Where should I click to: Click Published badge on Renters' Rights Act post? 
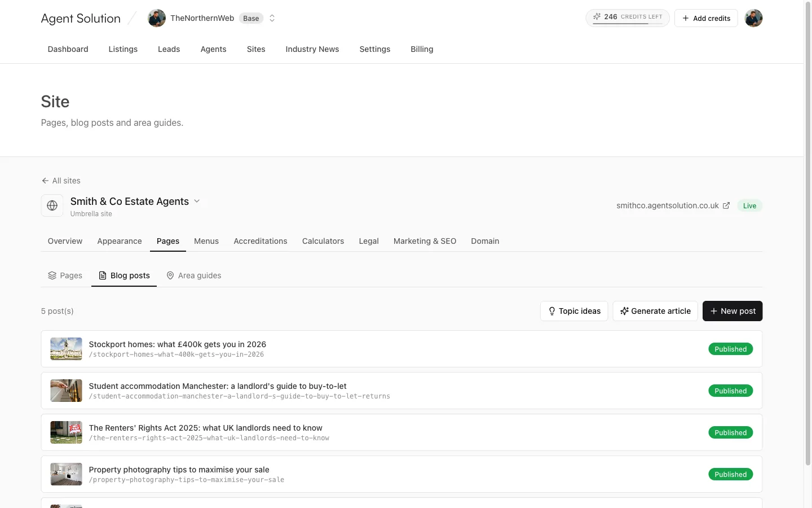[731, 432]
